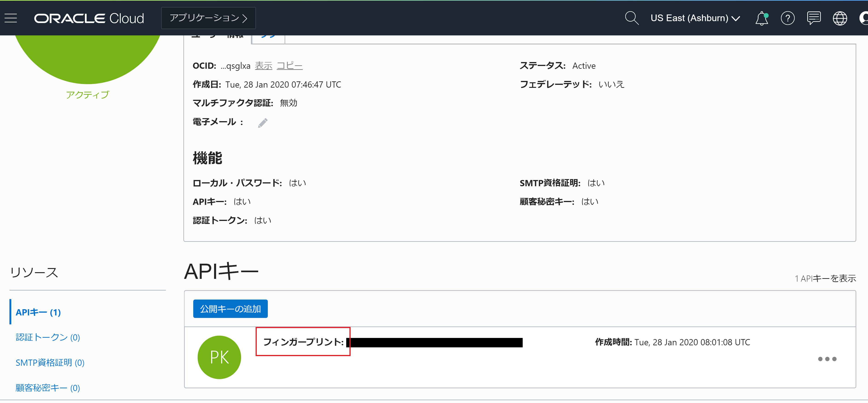Select 認証トークン (0) in resources list
The image size is (868, 403).
pos(48,337)
